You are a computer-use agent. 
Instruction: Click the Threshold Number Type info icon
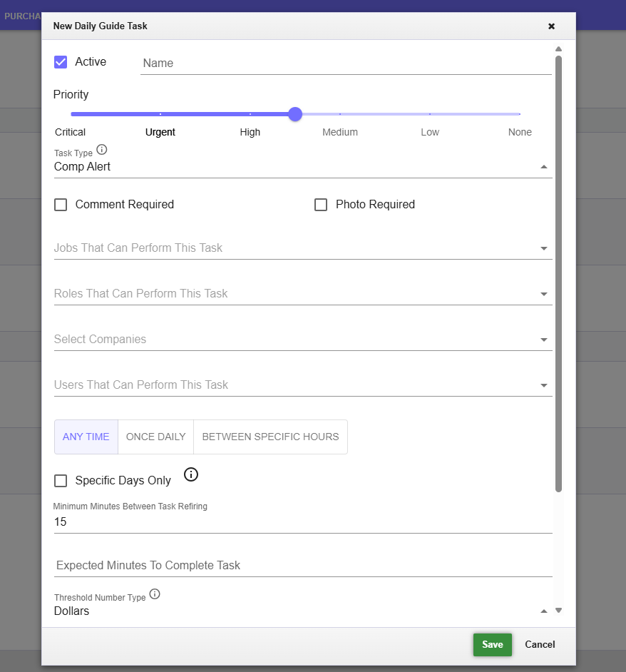(155, 594)
